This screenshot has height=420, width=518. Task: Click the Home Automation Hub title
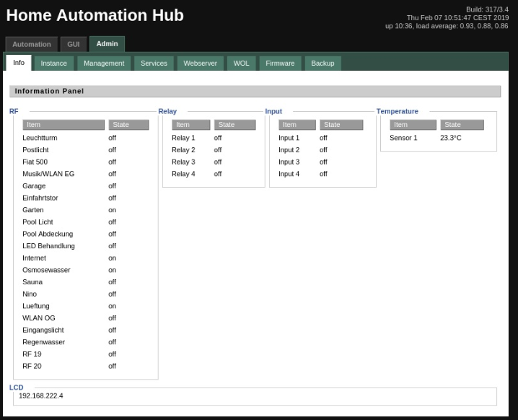pyautogui.click(x=95, y=15)
